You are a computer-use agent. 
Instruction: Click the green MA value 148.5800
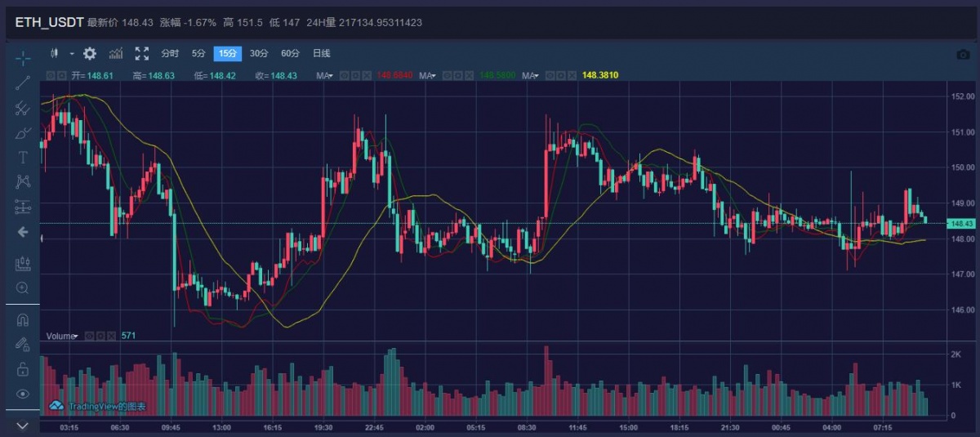497,75
